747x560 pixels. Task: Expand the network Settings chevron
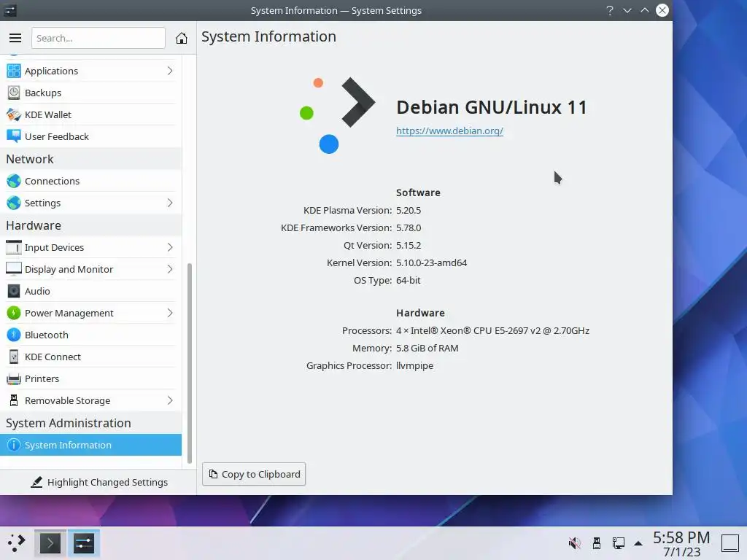tap(170, 203)
